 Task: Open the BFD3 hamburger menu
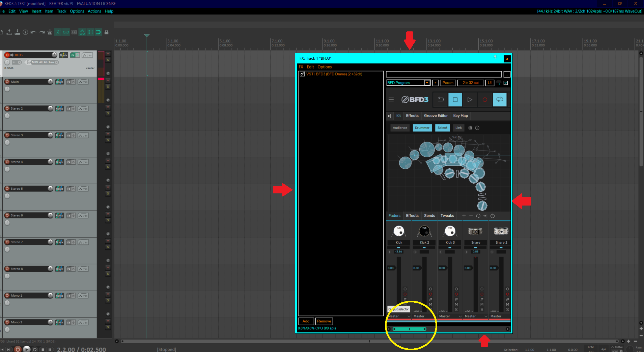[391, 100]
